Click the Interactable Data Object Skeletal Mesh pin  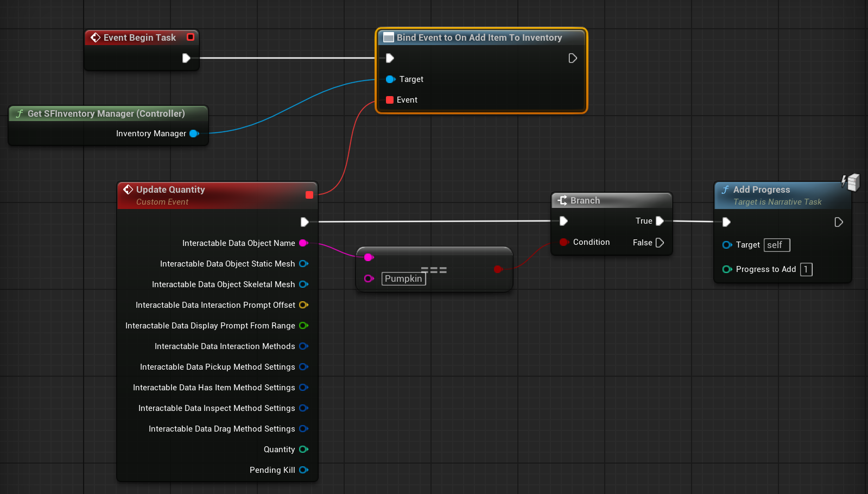click(304, 284)
